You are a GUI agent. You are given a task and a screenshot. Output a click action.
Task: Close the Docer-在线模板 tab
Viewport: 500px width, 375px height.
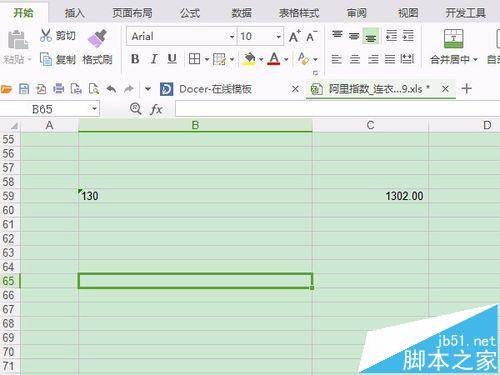point(295,89)
